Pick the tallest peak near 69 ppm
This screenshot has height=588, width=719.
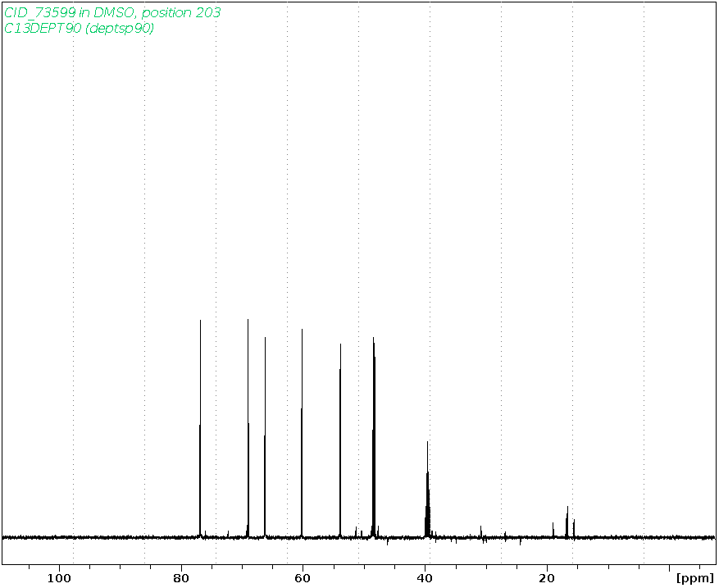click(x=248, y=427)
